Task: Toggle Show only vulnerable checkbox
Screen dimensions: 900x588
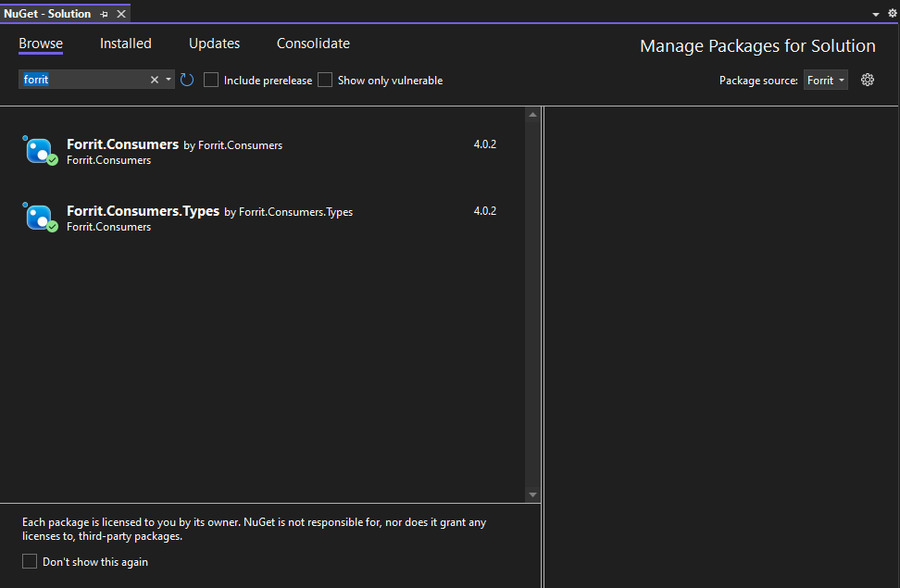Action: pos(325,81)
